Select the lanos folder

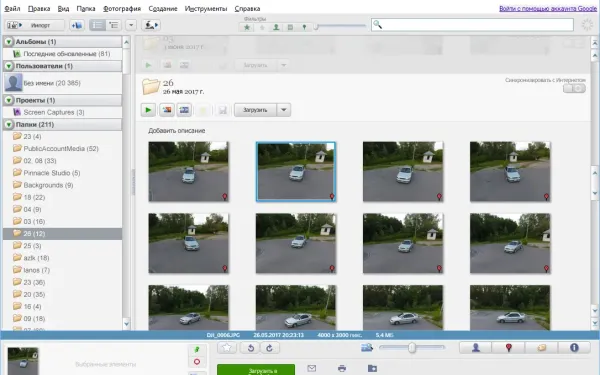[x=62, y=270]
